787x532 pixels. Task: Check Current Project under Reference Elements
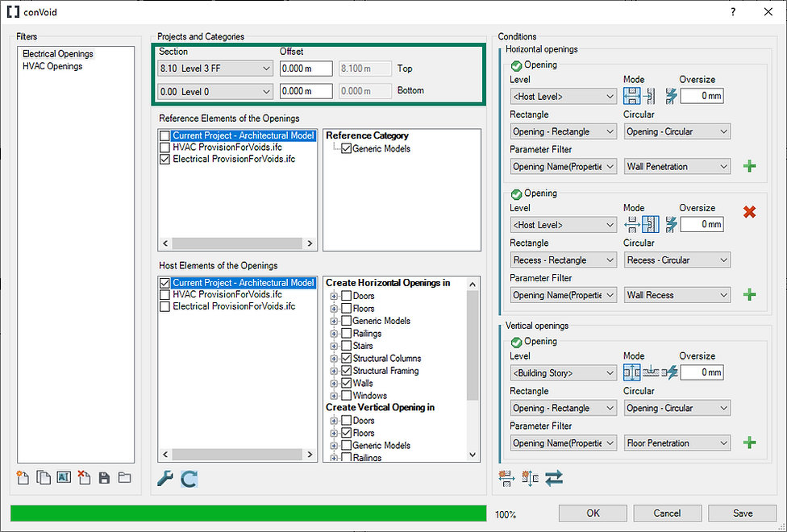click(164, 136)
